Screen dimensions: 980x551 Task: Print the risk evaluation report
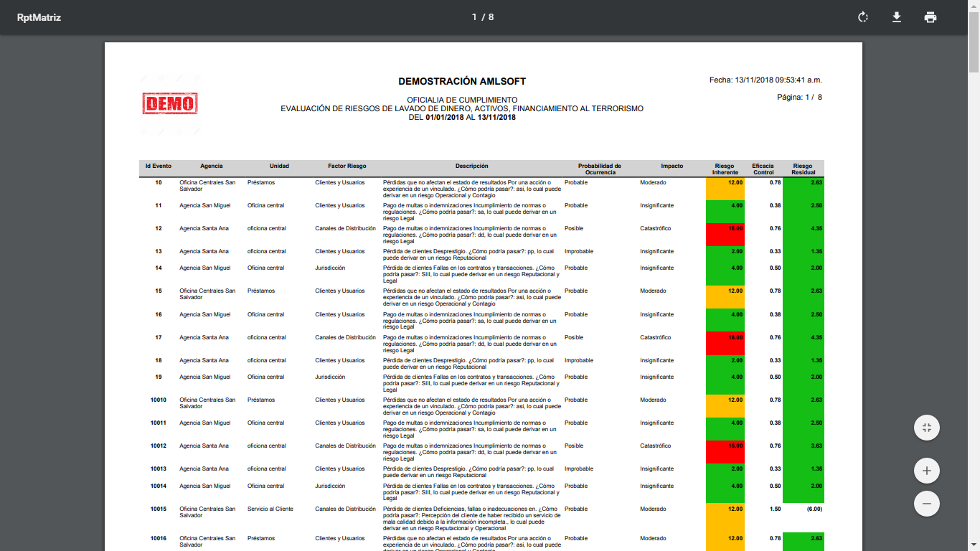point(930,17)
